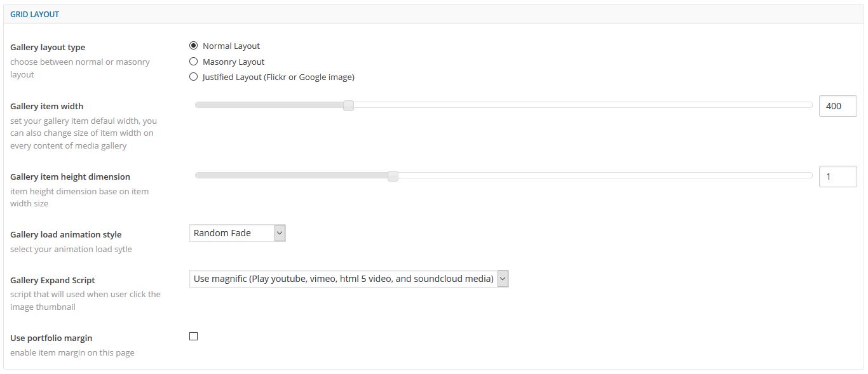
Task: Pick Justified Layout (Flickr or Google image)
Action: click(194, 77)
